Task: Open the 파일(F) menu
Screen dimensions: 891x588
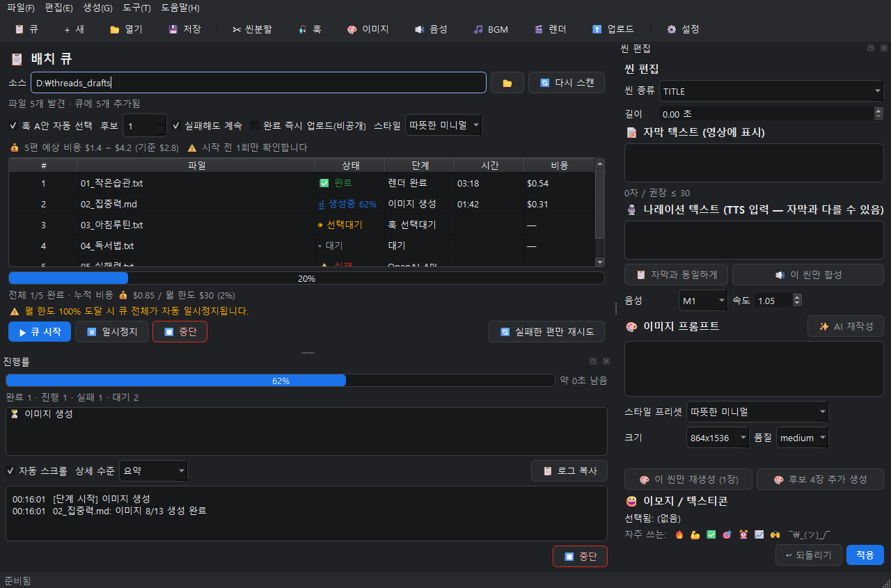Action: click(21, 8)
